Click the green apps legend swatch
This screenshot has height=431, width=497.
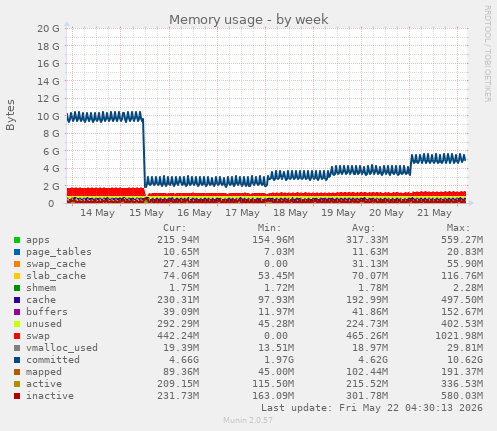(17, 240)
